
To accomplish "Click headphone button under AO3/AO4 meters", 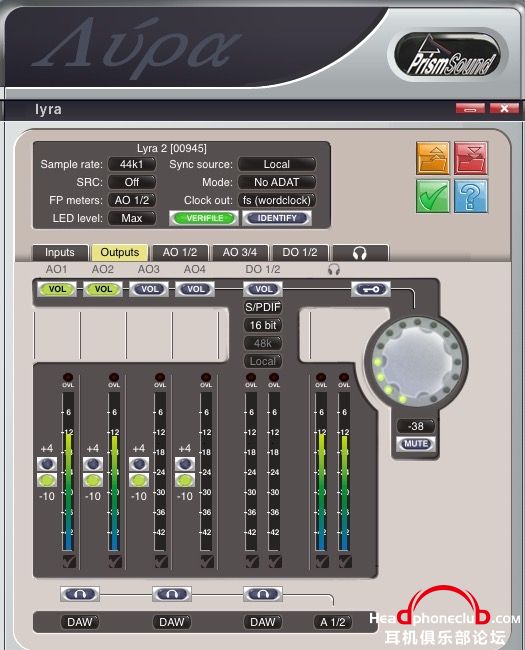I will (x=172, y=594).
